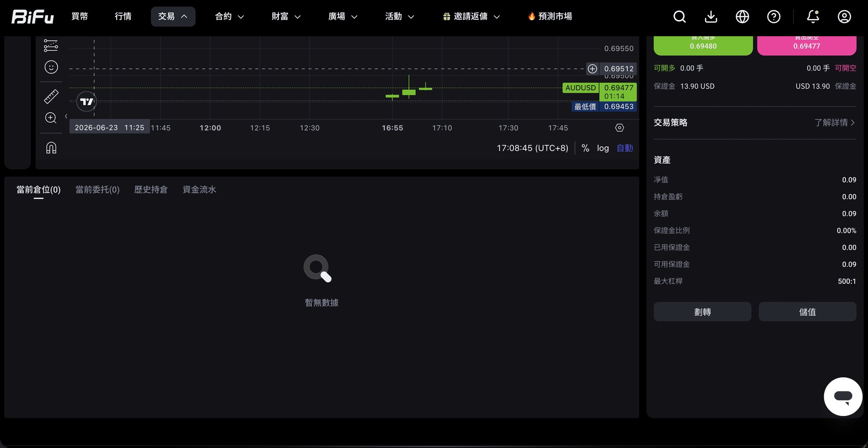Open chart settings gear on time axis

click(x=619, y=128)
